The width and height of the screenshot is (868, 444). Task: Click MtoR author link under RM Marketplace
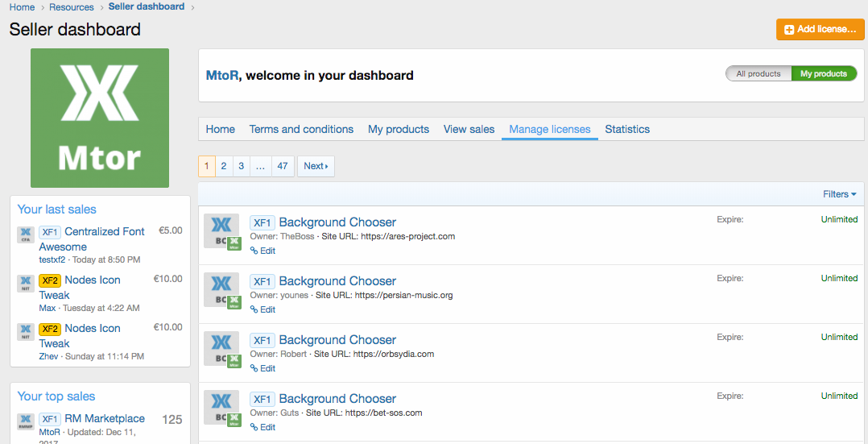(50, 432)
